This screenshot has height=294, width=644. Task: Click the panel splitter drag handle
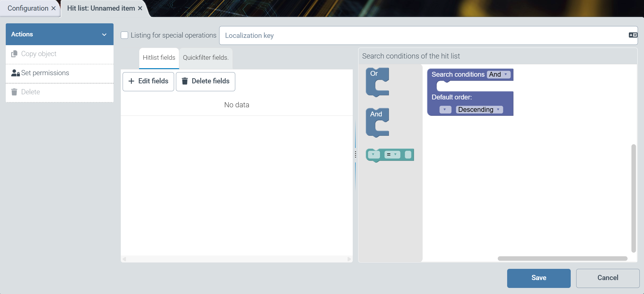[355, 155]
